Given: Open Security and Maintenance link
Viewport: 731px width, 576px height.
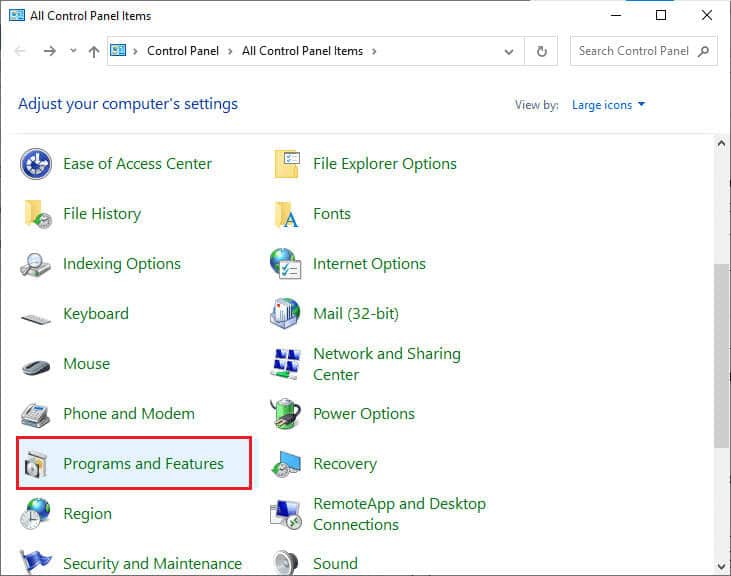Looking at the screenshot, I should click(152, 563).
